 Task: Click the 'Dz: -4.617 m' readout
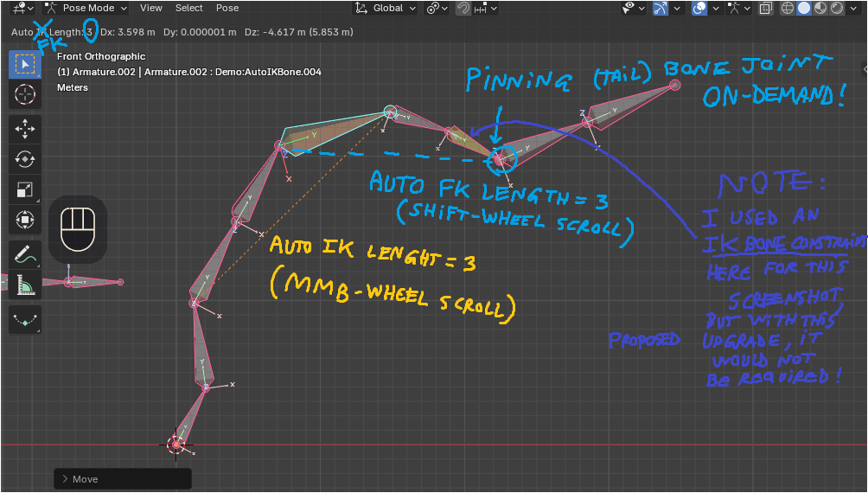point(277,32)
